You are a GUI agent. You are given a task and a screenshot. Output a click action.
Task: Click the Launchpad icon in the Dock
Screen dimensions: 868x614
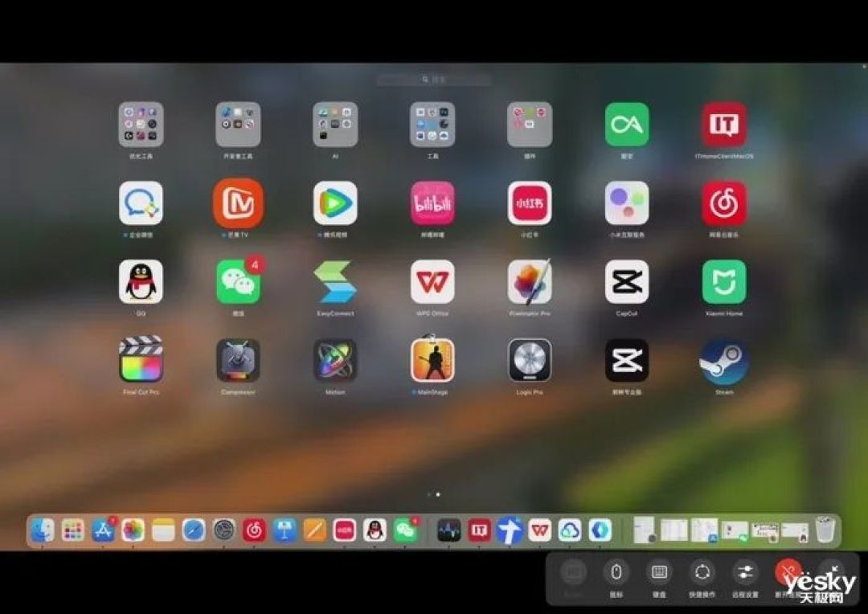point(73,530)
